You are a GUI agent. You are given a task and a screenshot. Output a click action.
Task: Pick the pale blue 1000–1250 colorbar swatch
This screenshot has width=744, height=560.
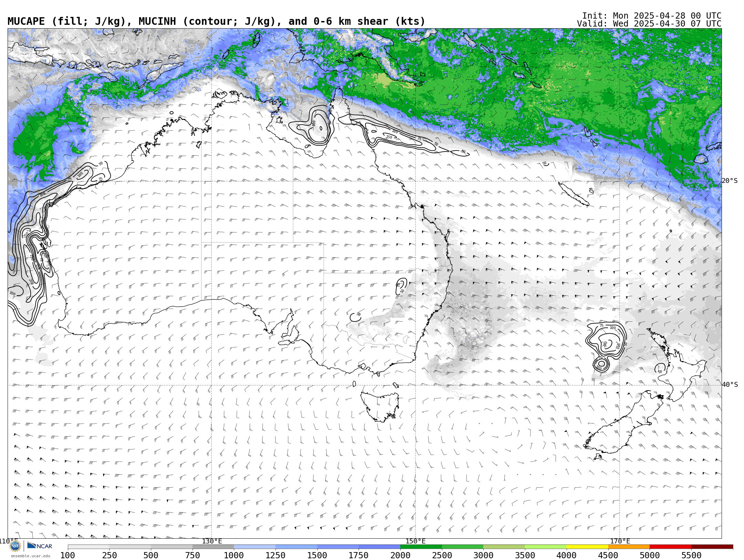point(255,547)
